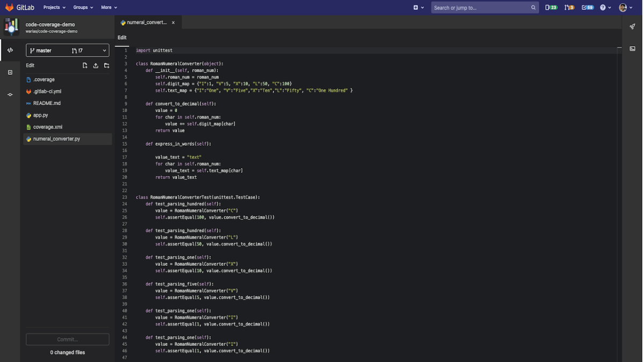Open merge requests counter showing 3
Image resolution: width=644 pixels, height=362 pixels.
pos(569,8)
